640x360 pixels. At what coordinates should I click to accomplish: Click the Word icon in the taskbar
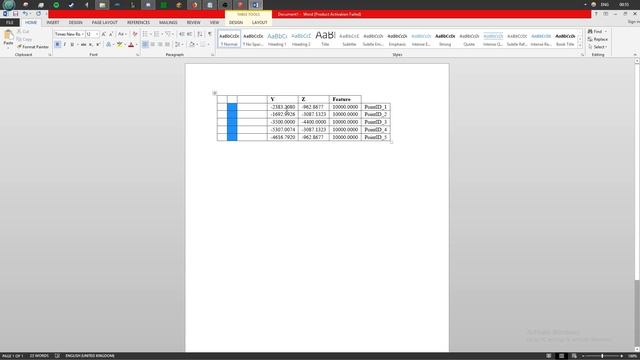(x=255, y=5)
